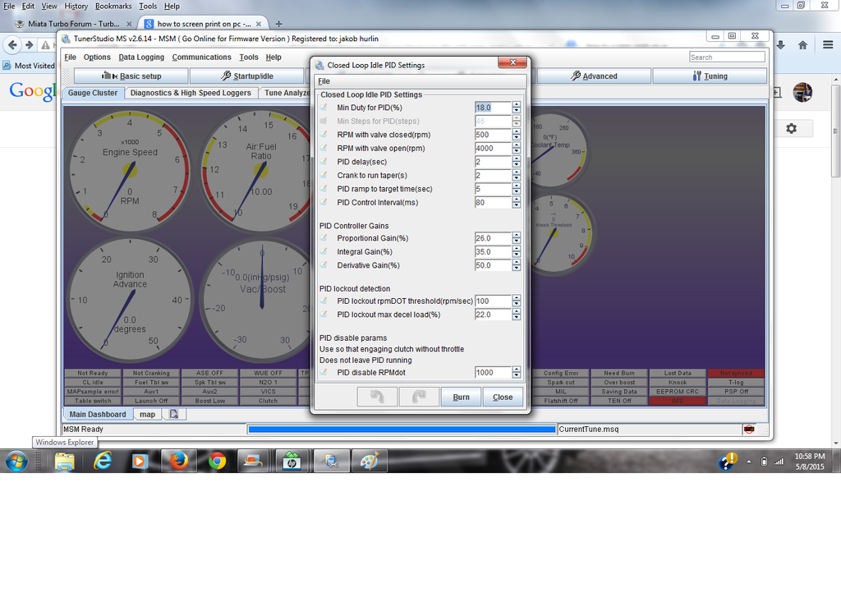Click the redo arrow button in dialog
Screen dimensions: 841x616
(x=418, y=397)
